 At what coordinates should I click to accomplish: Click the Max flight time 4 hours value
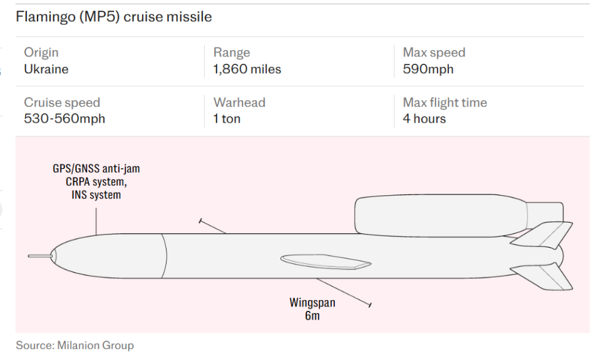pos(424,119)
